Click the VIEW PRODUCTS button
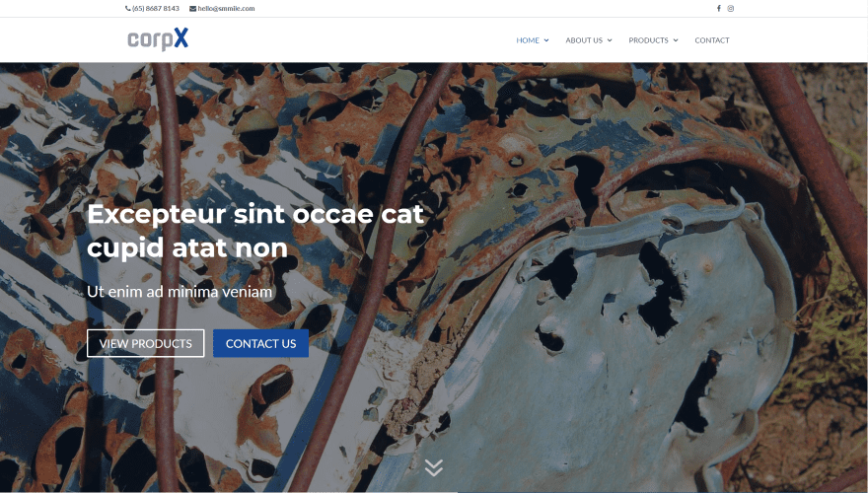This screenshot has width=868, height=493. point(146,343)
